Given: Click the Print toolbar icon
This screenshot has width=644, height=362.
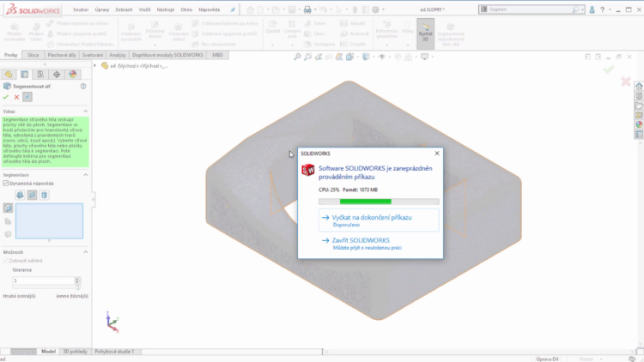Looking at the screenshot, I should (307, 9).
